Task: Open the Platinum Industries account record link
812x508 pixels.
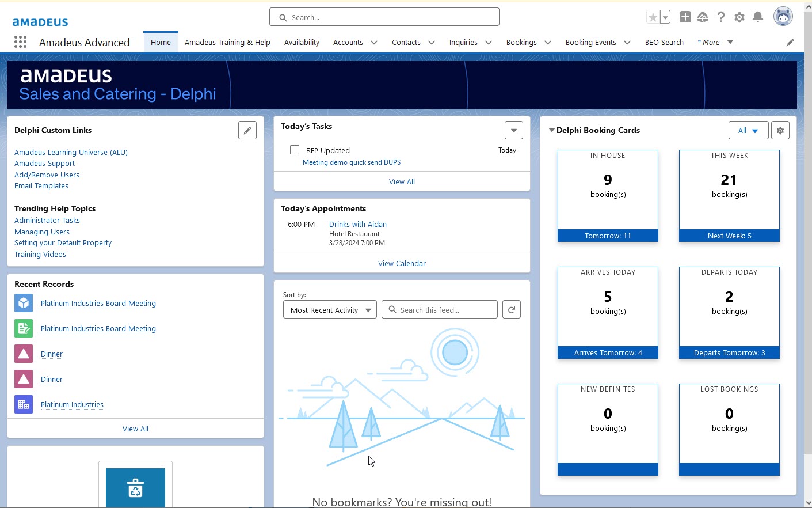Action: point(72,404)
